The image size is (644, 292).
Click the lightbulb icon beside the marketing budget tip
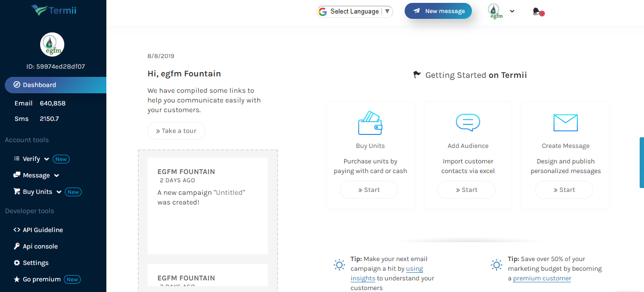click(x=497, y=265)
